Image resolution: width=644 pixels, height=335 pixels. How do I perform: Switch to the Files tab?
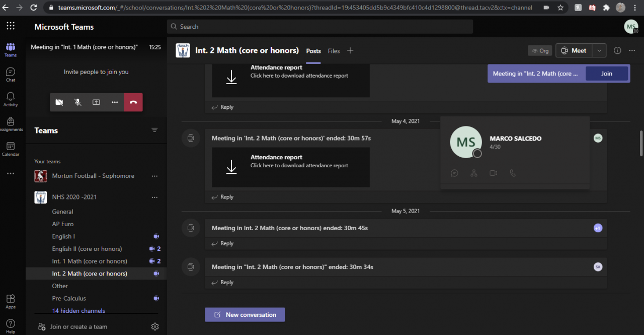(x=334, y=51)
